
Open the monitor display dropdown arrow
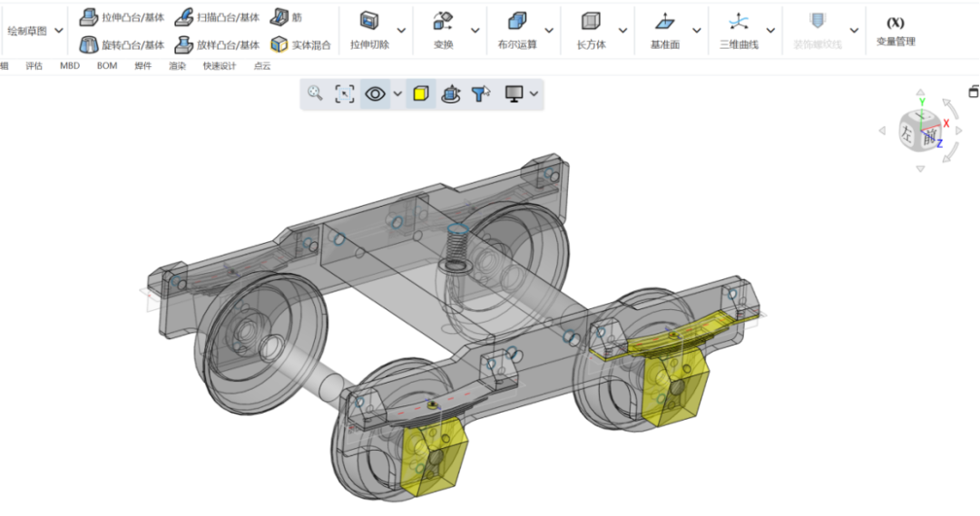(x=534, y=93)
